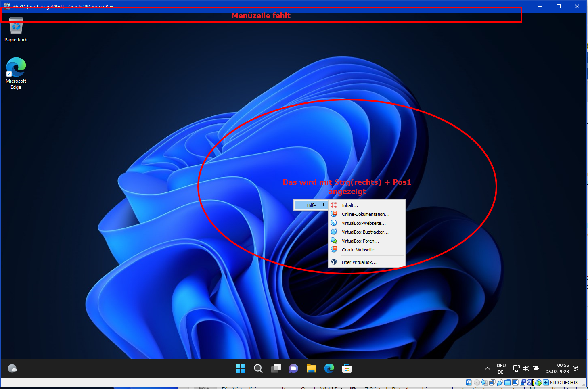Select the Microsoft Edge desktop shortcut
Viewport: 588px width, 389px height.
[x=16, y=73]
